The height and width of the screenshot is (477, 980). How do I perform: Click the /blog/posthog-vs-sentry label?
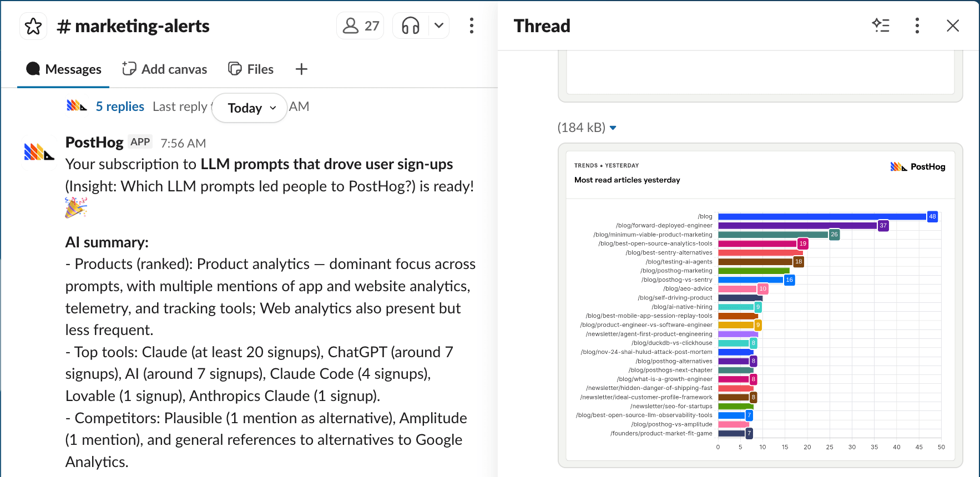(676, 280)
